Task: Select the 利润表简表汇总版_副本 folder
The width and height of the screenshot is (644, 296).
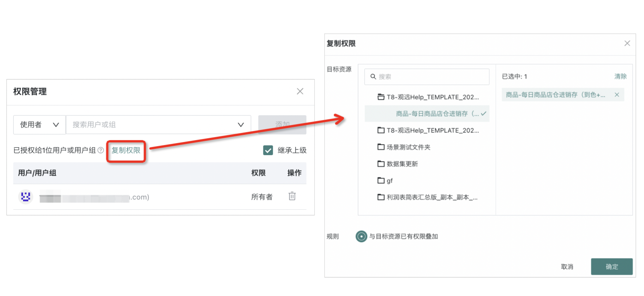Action: pos(432,197)
